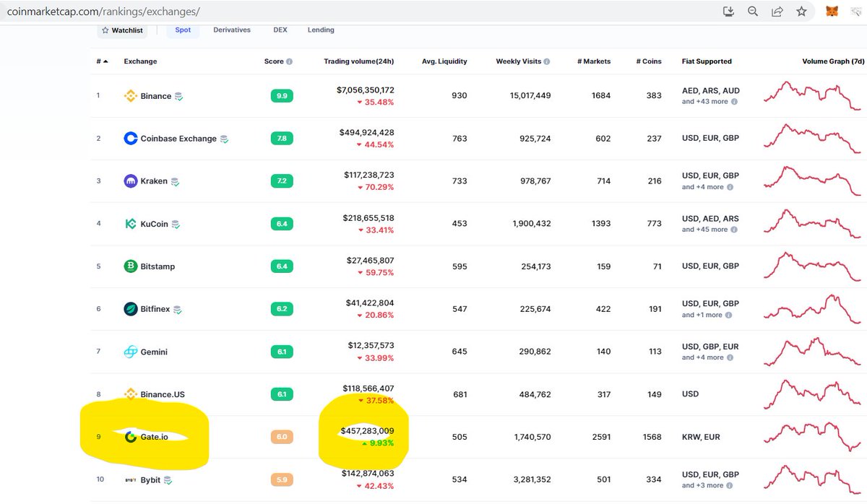Click the Bybit exchange logo
The height and width of the screenshot is (504, 867).
pyautogui.click(x=131, y=479)
